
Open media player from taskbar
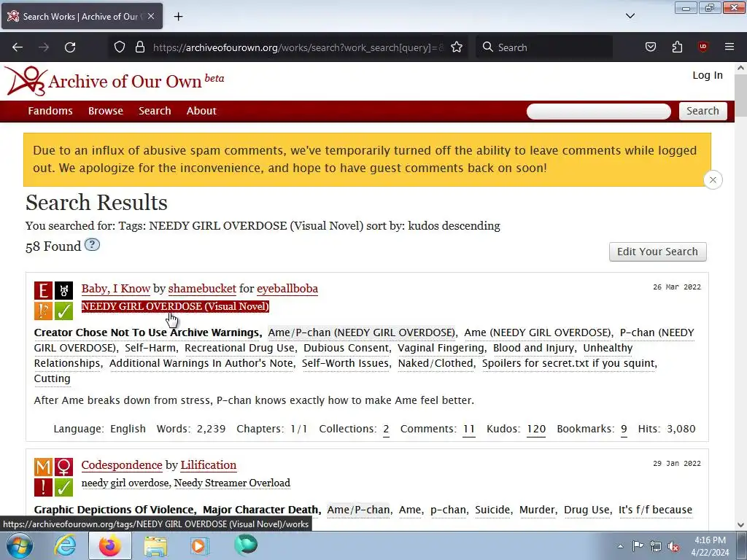tap(199, 545)
